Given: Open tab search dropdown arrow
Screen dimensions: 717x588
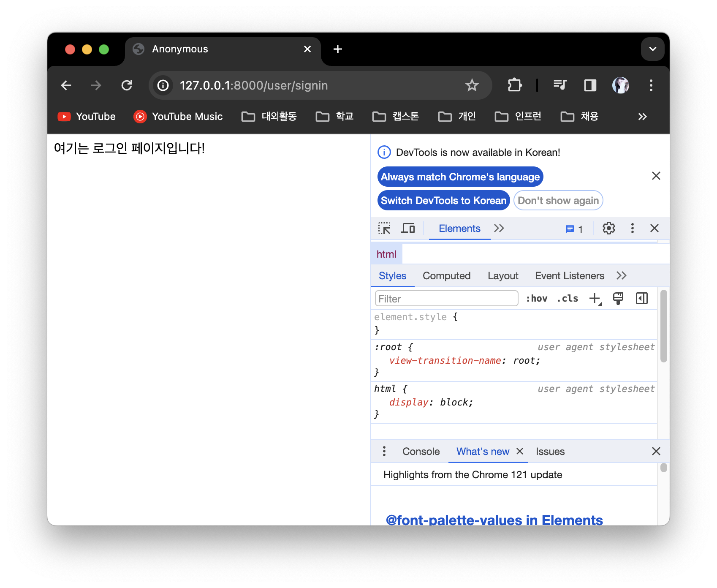Looking at the screenshot, I should 653,49.
